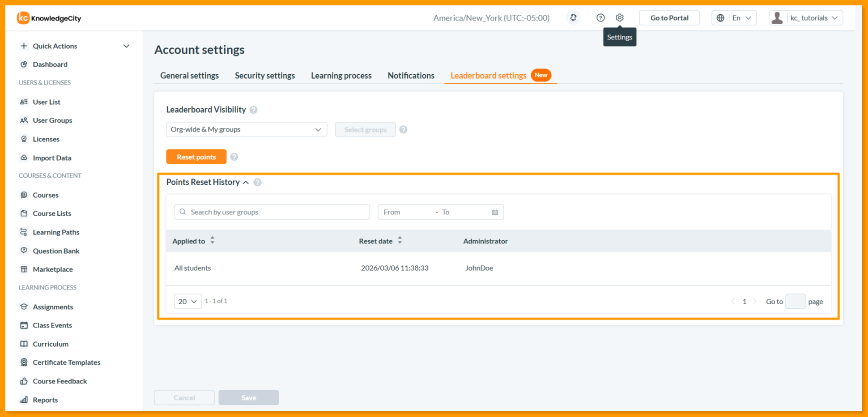Open the Org-wide & My groups dropdown
The width and height of the screenshot is (868, 417).
coord(247,130)
